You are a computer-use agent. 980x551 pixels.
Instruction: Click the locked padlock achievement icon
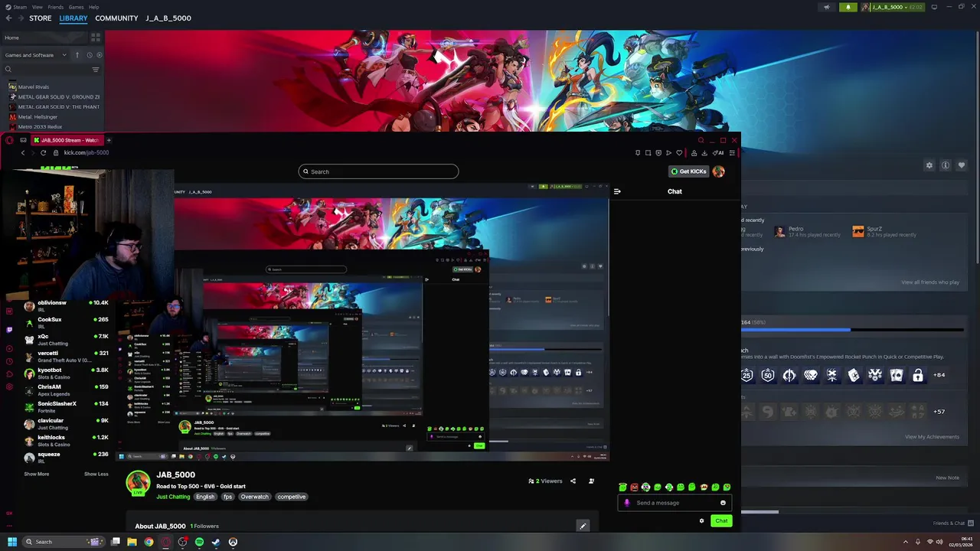(917, 375)
